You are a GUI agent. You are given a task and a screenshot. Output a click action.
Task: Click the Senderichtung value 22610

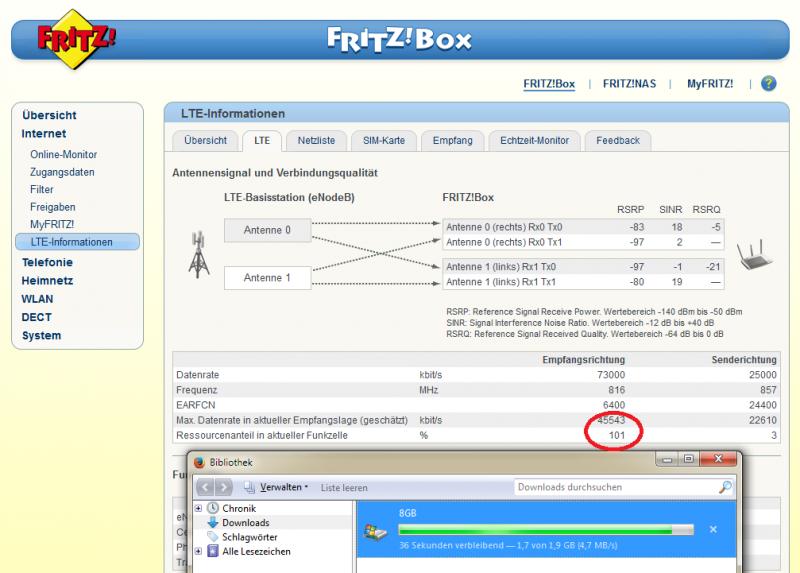click(x=763, y=420)
